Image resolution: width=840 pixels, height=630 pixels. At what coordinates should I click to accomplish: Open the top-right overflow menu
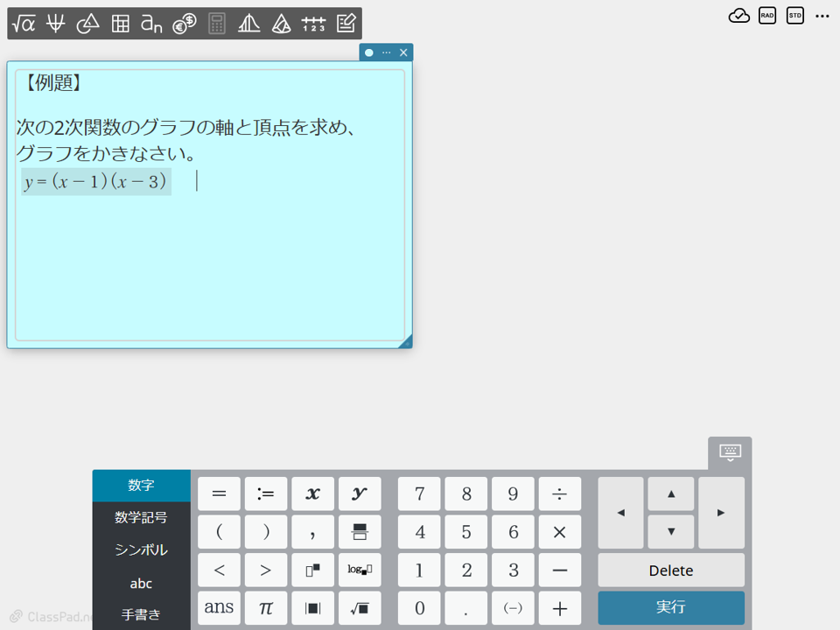tap(821, 15)
